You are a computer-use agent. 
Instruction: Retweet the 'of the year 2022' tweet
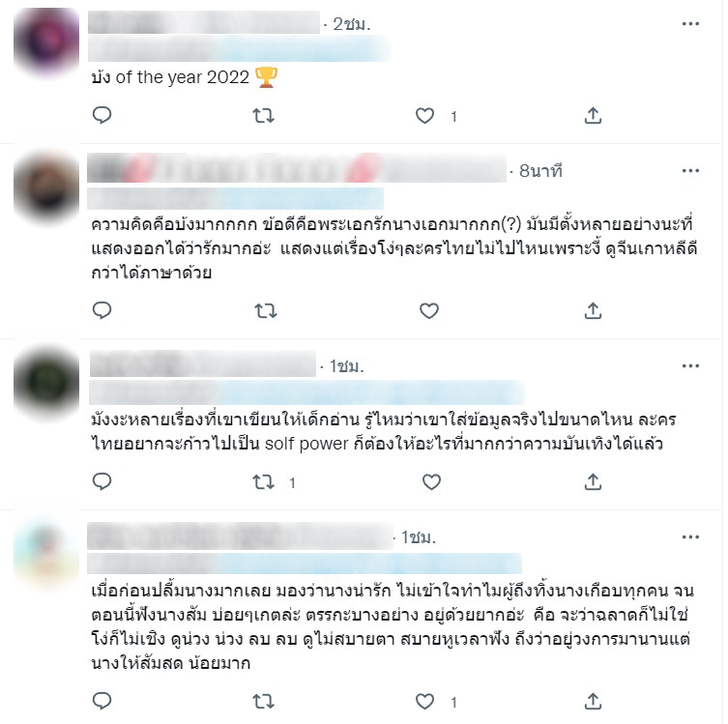coord(263,116)
